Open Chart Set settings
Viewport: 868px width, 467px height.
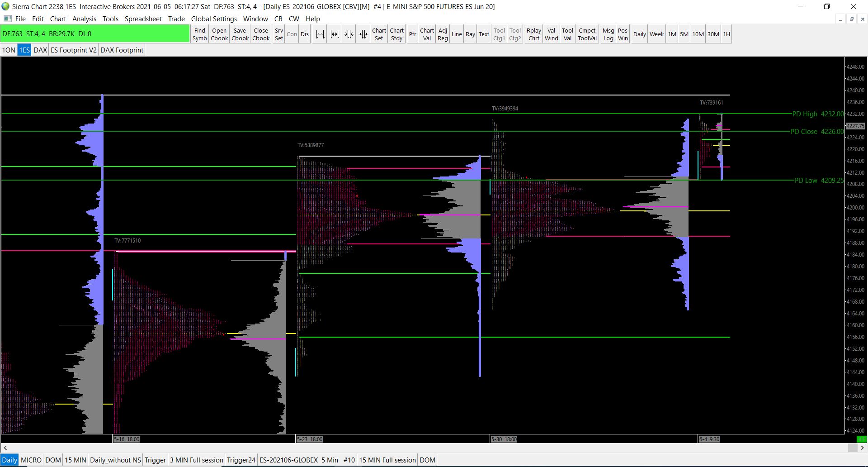379,34
